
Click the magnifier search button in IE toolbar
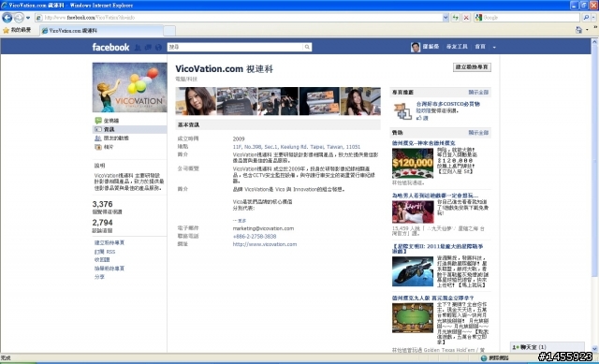586,18
